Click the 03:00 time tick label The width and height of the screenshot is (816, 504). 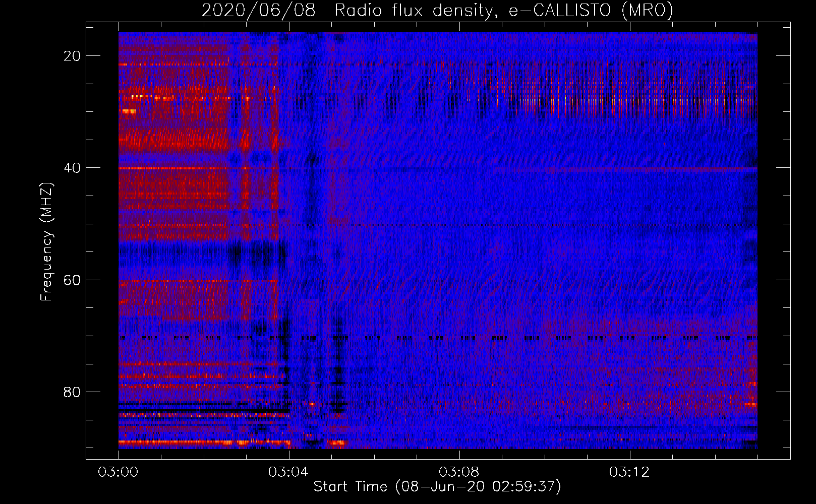(x=119, y=472)
